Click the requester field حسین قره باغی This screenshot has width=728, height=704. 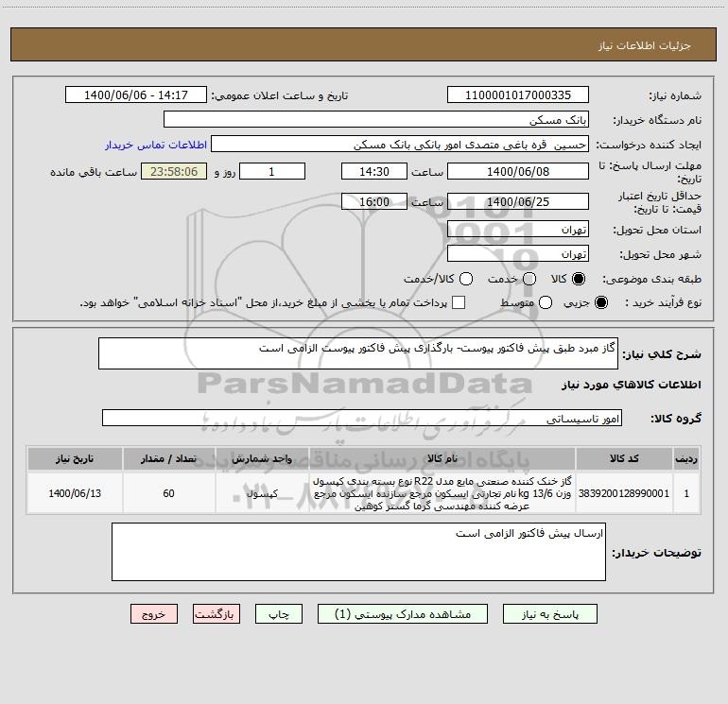coord(400,144)
